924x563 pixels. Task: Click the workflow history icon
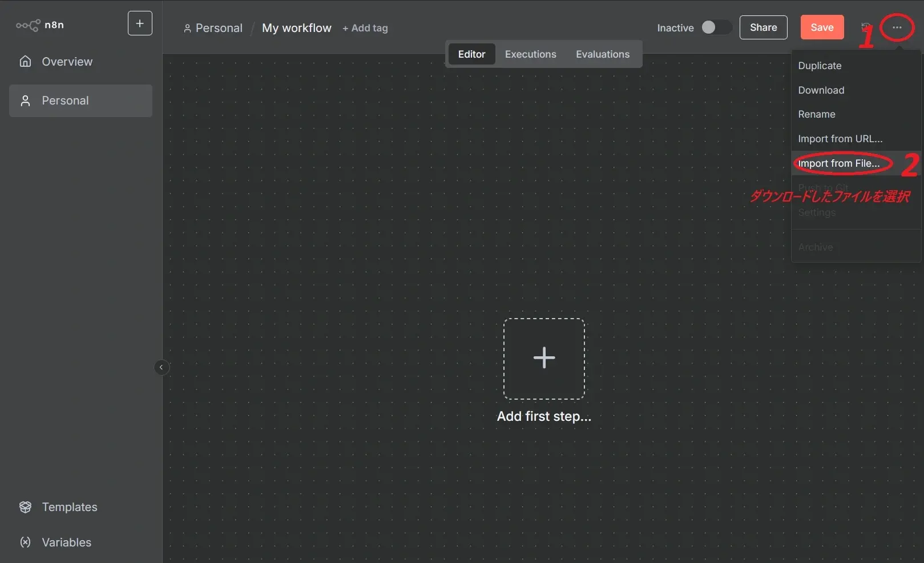(x=865, y=27)
